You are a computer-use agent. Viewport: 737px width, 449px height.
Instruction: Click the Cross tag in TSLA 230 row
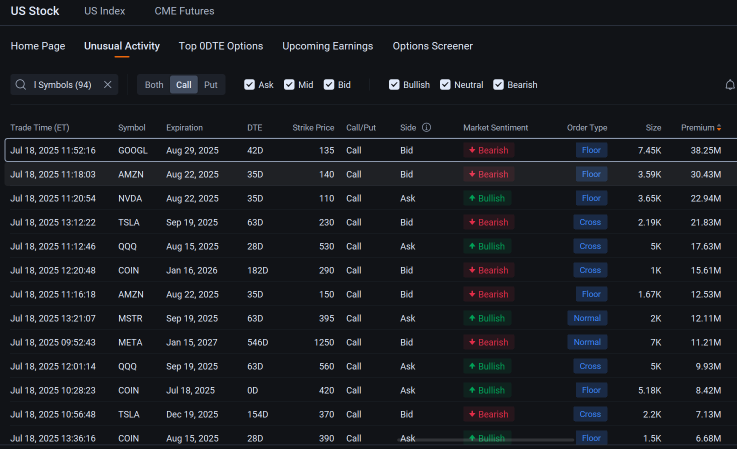(x=590, y=222)
